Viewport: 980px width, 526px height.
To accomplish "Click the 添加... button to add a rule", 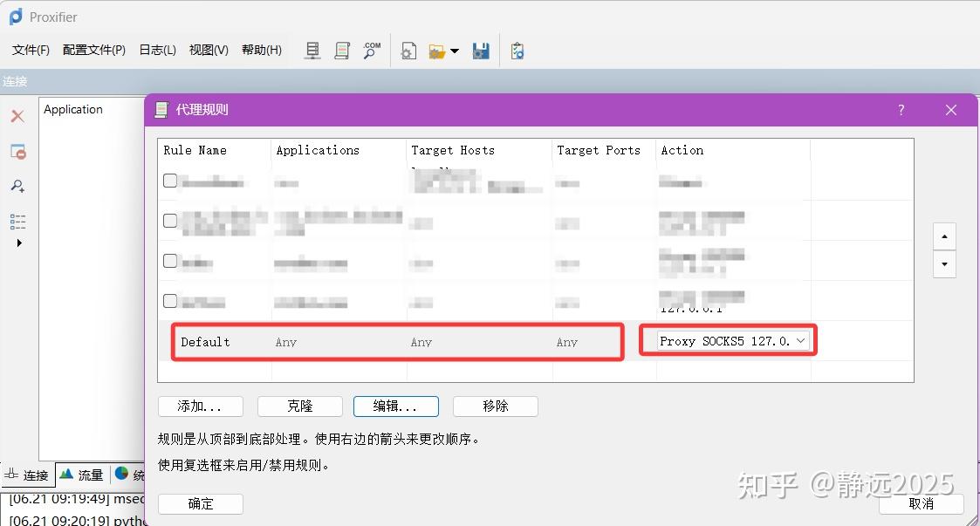I will click(x=199, y=406).
